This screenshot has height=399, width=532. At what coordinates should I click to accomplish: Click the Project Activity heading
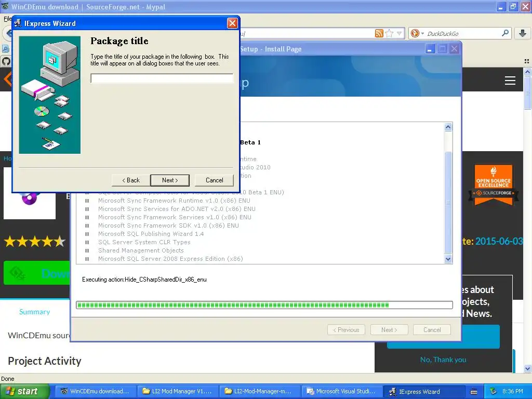tap(45, 361)
